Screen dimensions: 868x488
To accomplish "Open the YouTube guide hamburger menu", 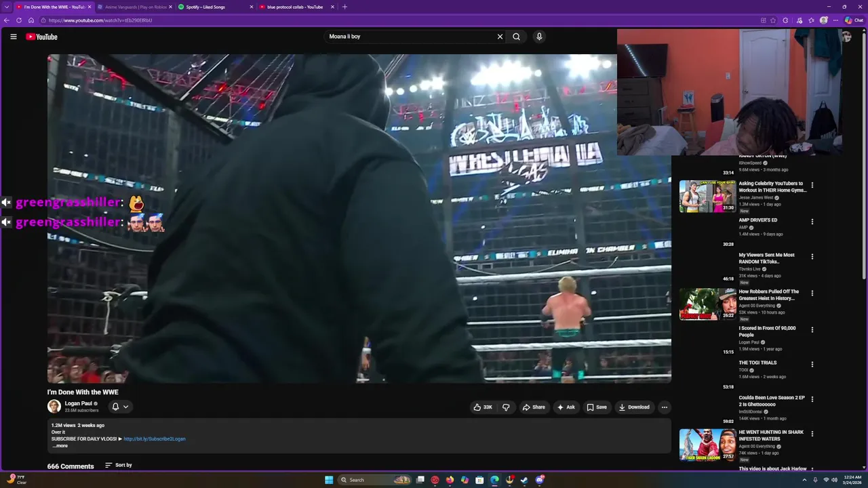I will (13, 37).
